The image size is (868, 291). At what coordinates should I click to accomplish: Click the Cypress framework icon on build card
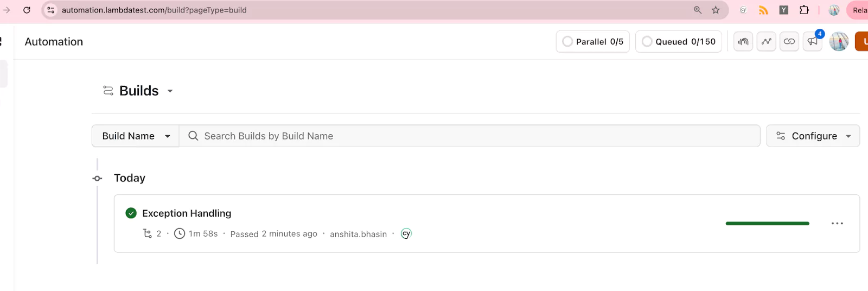point(406,234)
